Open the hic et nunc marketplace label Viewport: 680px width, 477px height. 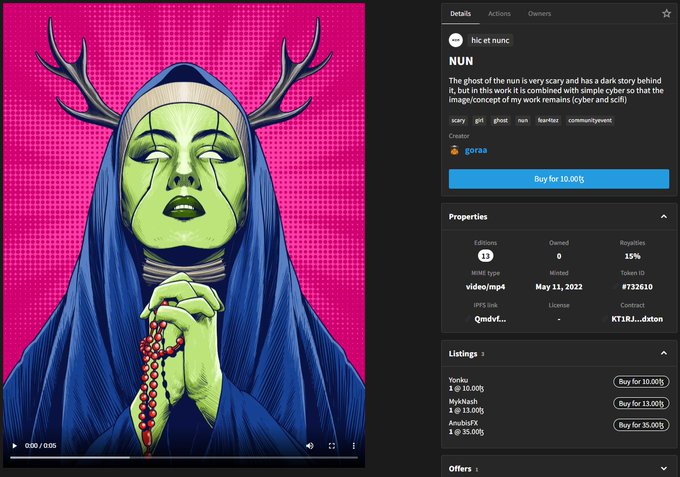490,40
